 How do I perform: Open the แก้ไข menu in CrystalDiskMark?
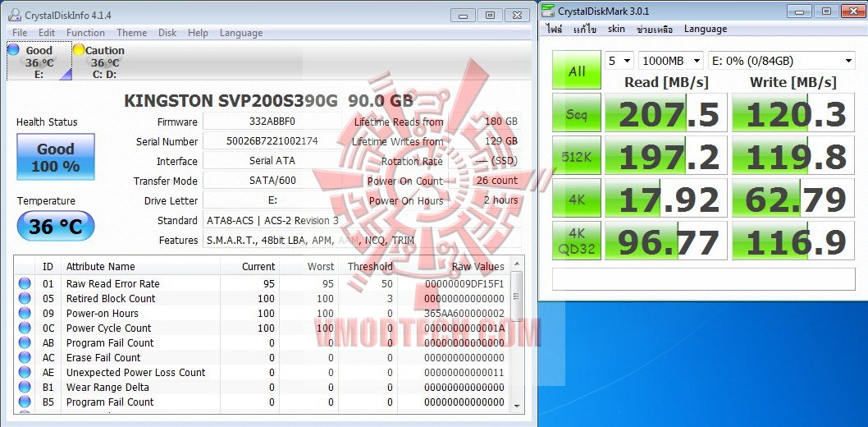[x=585, y=29]
